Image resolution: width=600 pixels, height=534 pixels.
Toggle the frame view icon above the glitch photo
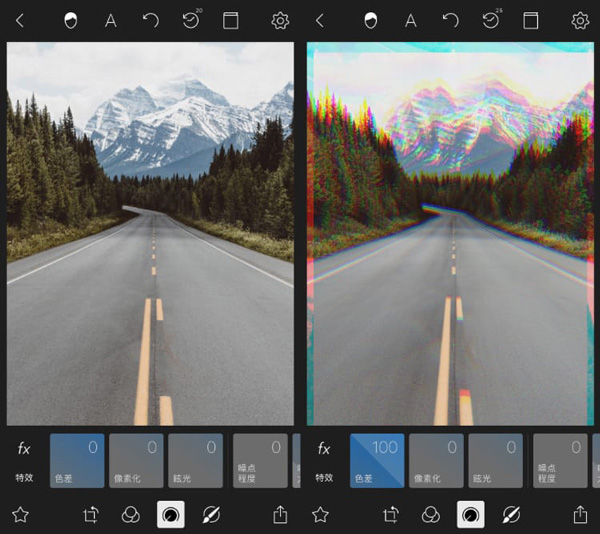coord(531,20)
